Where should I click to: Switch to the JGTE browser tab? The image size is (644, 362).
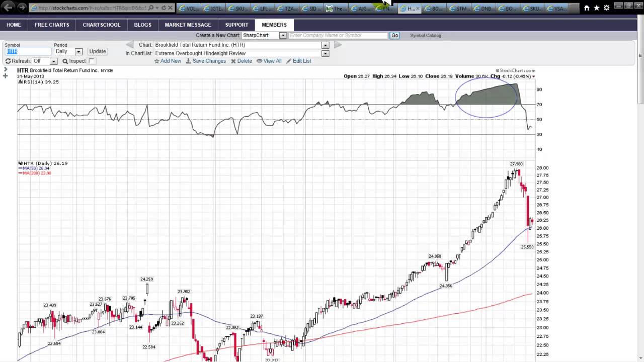coord(213,9)
